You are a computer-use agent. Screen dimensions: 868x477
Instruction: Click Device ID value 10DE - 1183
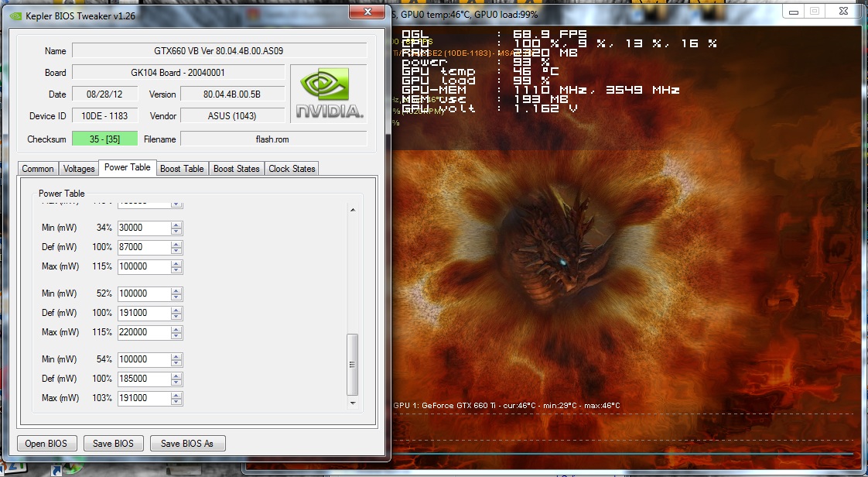pos(104,116)
